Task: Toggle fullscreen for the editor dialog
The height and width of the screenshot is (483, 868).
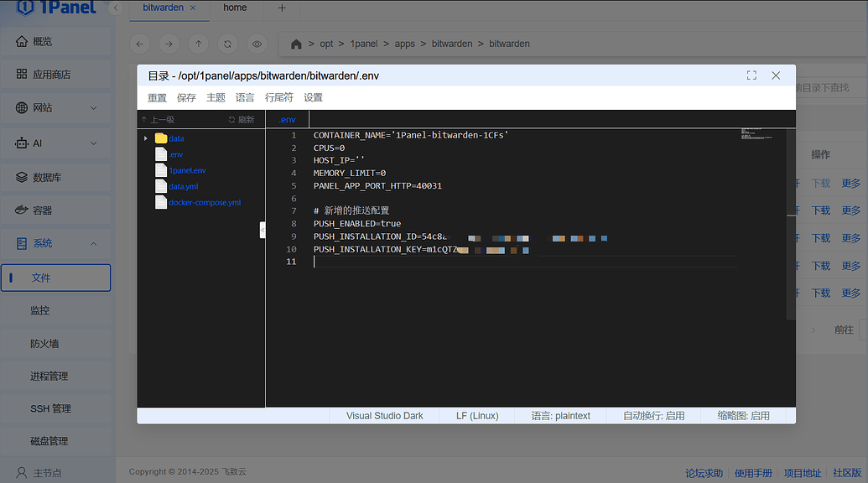Action: (751, 75)
